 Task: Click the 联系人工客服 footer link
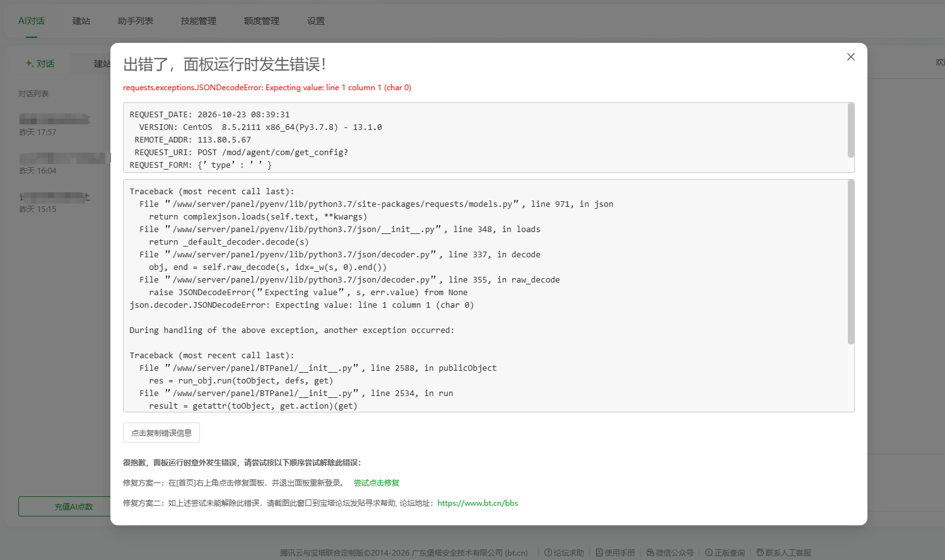[784, 552]
